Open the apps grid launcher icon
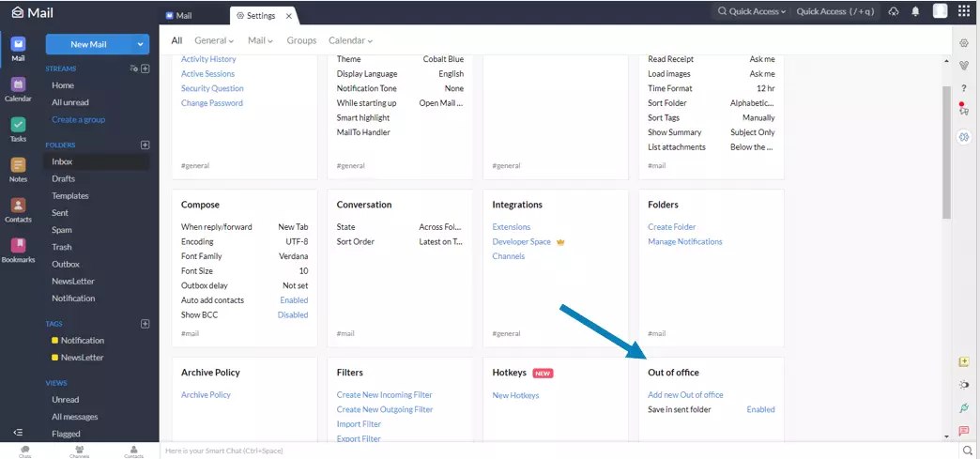Screen dimensions: 980x459 964,11
